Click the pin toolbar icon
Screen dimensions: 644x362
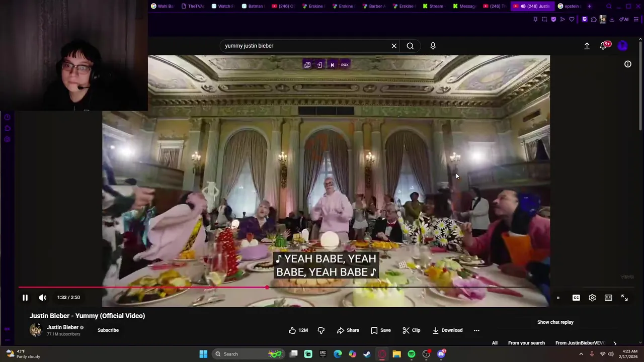click(x=535, y=19)
